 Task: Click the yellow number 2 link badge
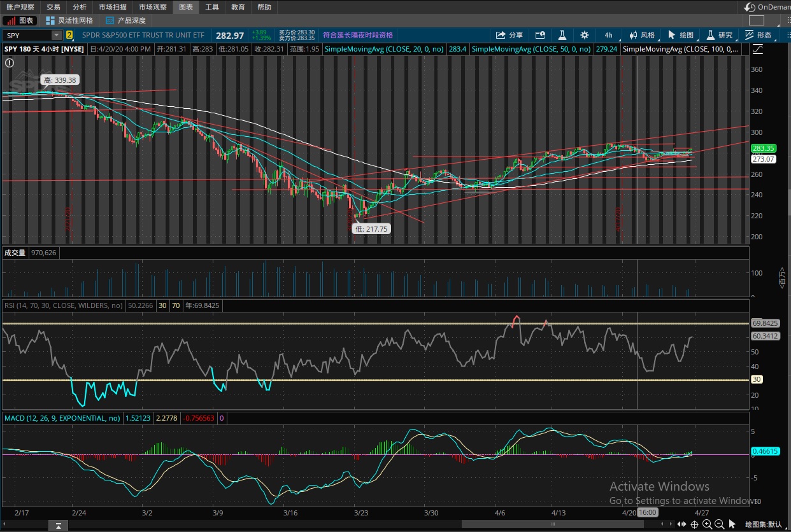pos(69,36)
